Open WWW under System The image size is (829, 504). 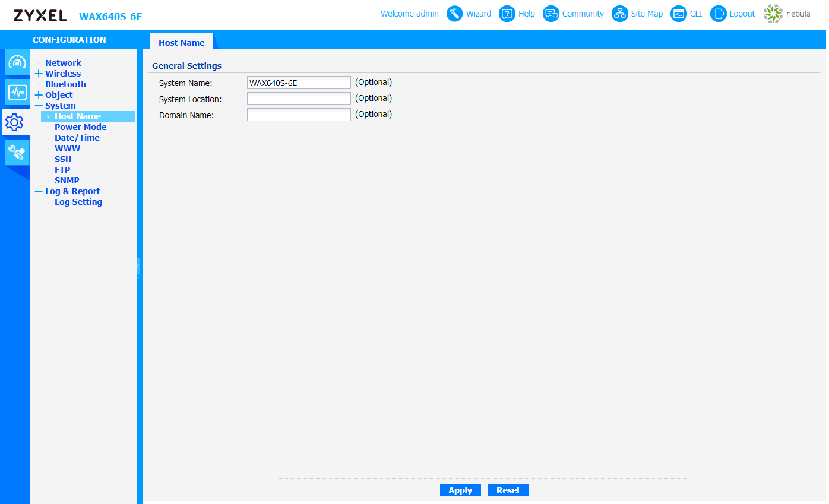pyautogui.click(x=67, y=148)
